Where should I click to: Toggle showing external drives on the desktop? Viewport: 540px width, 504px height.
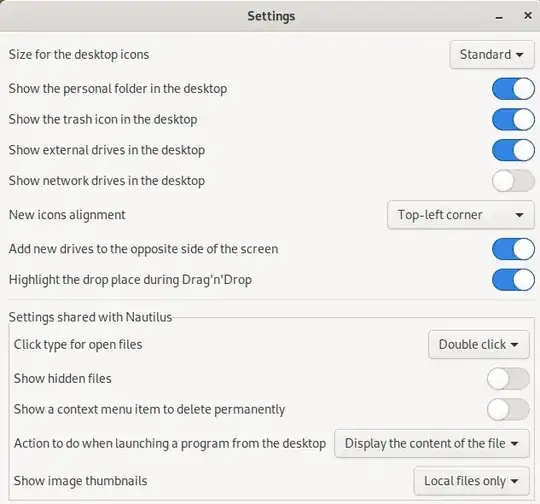click(513, 150)
